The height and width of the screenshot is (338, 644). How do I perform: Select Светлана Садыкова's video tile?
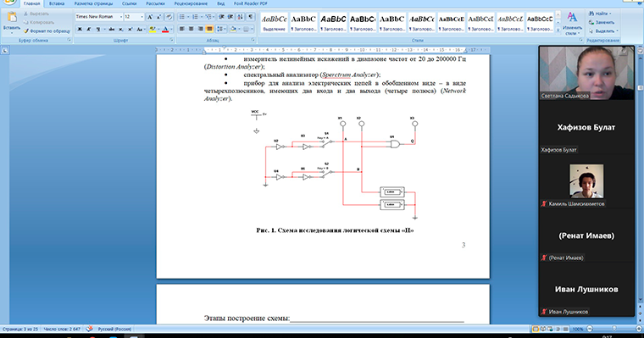pos(586,73)
